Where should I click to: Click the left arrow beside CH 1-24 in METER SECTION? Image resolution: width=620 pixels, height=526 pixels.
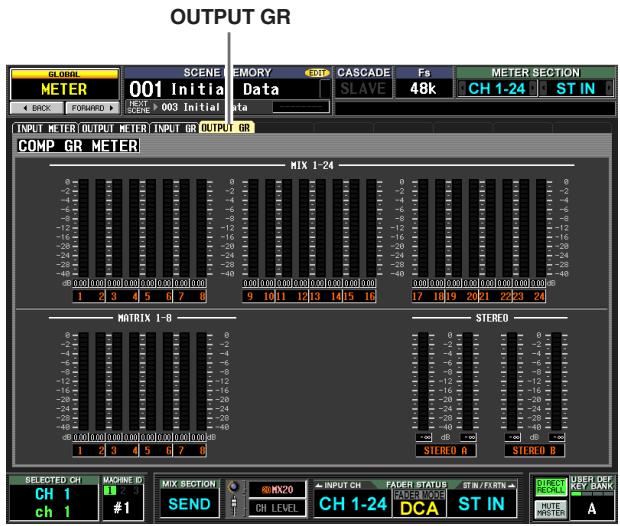tap(461, 89)
